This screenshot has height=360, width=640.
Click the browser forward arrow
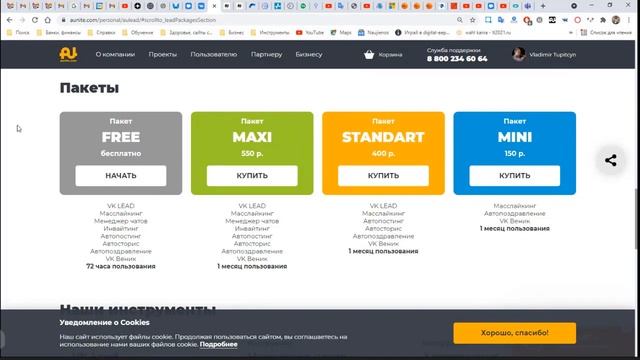(22, 20)
